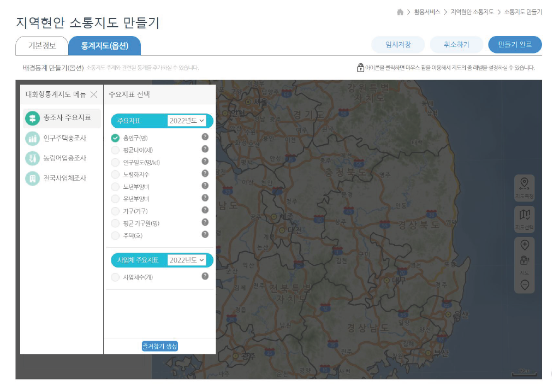This screenshot has width=559, height=392.
Task: Click the 시도 zoom level lock icon
Action: click(x=524, y=261)
